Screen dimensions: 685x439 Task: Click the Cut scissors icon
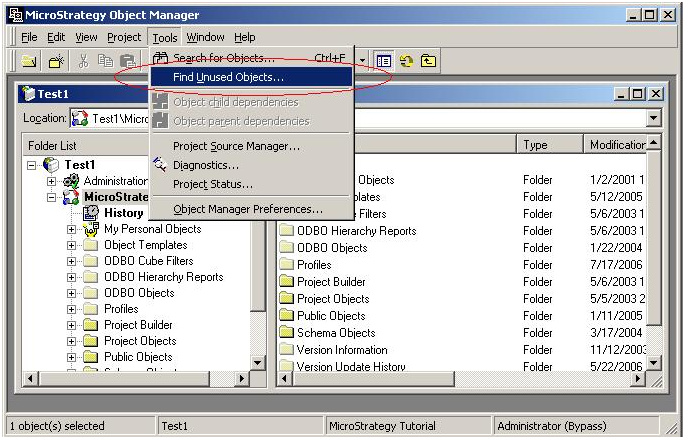(83, 61)
